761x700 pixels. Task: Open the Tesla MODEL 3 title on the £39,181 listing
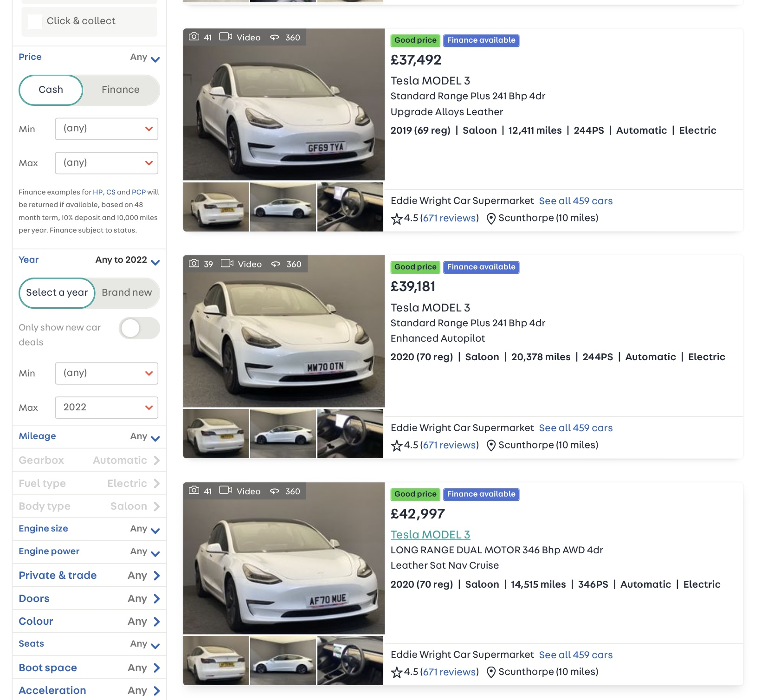pos(430,308)
